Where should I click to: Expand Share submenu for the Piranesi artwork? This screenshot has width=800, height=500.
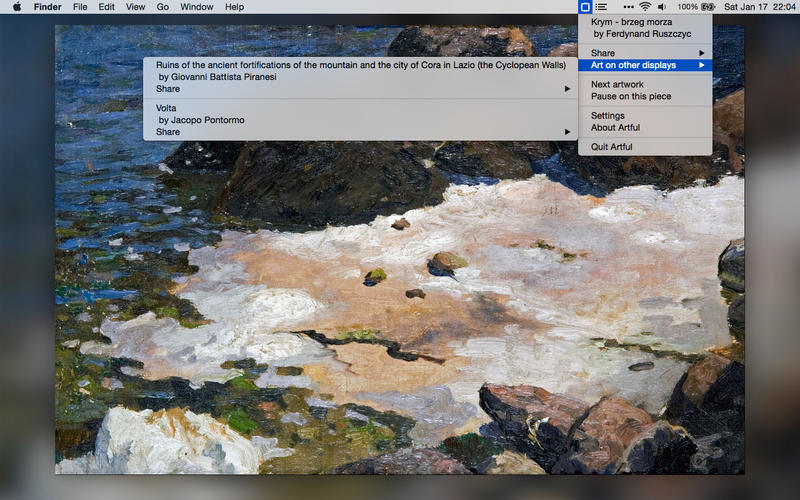(360, 89)
